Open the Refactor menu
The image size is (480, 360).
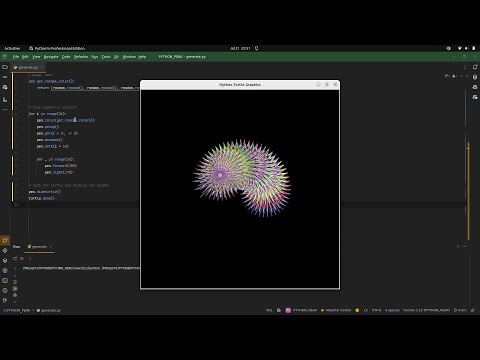click(81, 57)
